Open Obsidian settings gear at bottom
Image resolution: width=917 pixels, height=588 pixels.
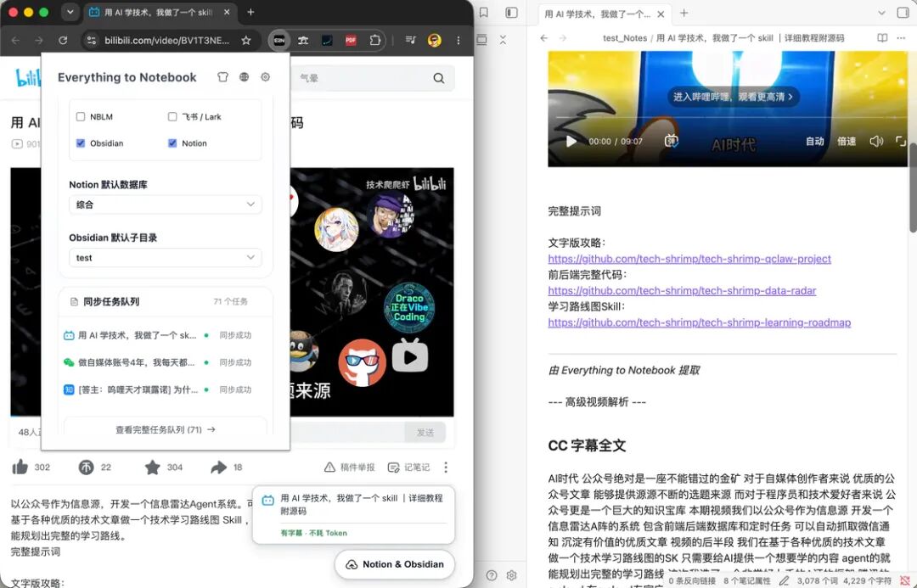tap(512, 575)
